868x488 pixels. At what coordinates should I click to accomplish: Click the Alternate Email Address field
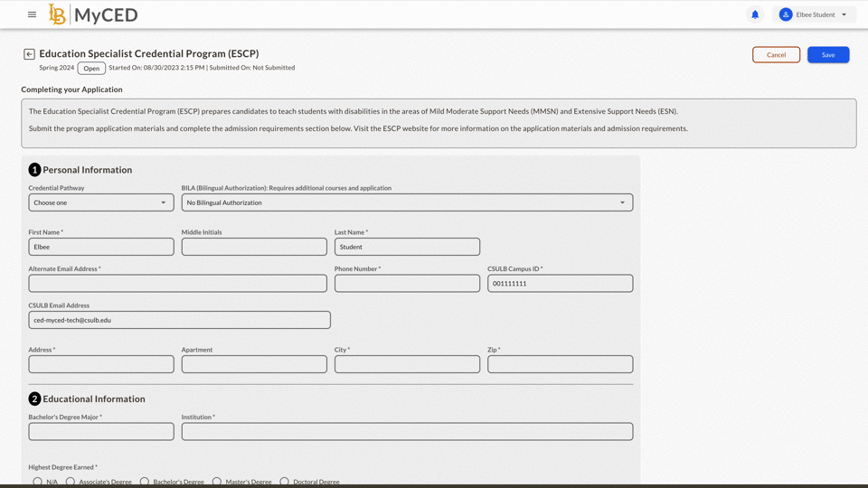pos(178,283)
